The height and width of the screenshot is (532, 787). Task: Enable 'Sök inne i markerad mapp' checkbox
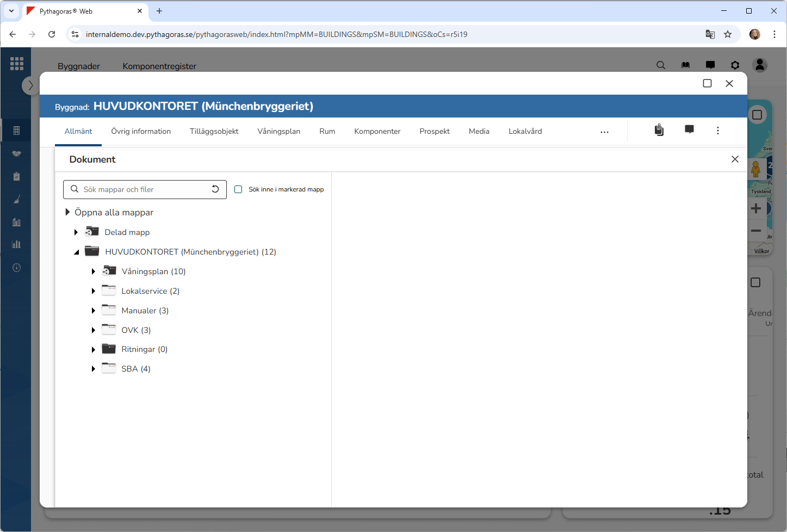tap(238, 189)
